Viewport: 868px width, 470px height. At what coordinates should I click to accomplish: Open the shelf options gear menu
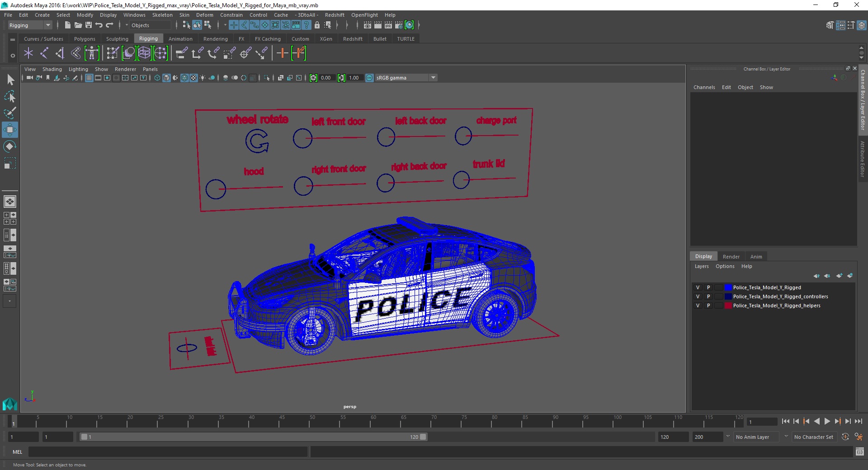click(x=13, y=56)
